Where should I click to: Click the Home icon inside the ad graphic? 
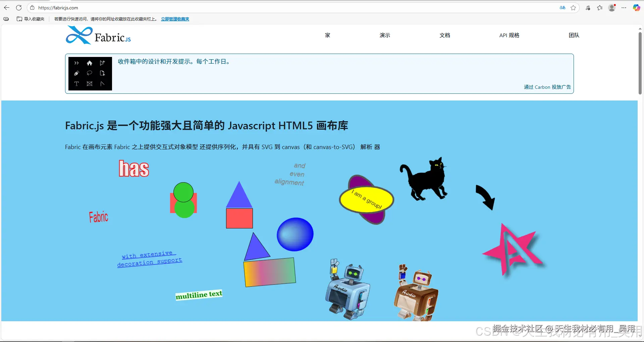[90, 63]
